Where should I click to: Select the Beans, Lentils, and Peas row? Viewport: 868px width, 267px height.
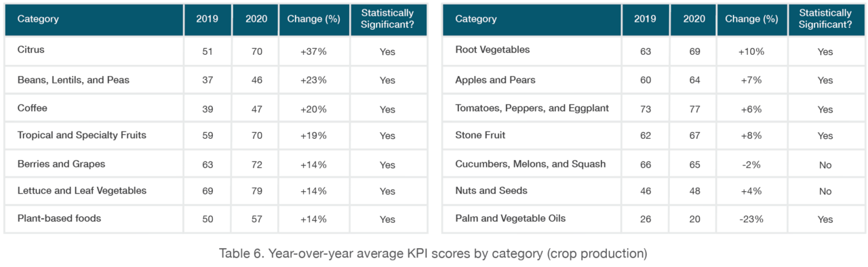click(x=216, y=80)
